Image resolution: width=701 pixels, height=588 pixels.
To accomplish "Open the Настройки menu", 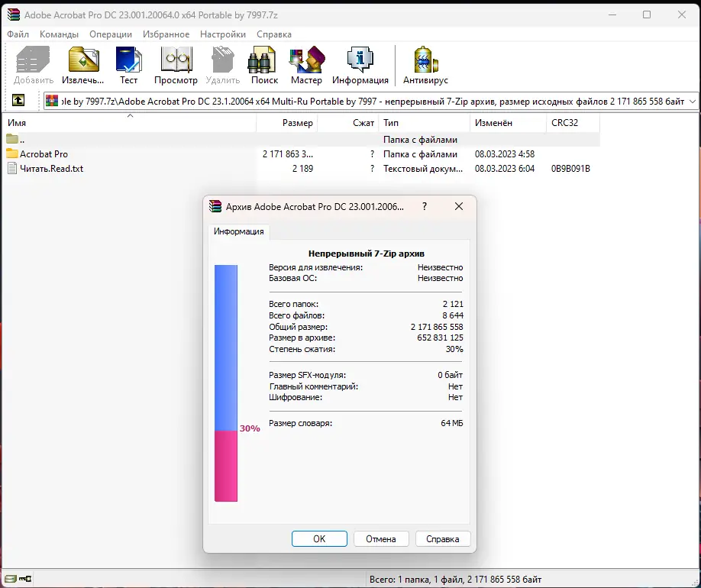I will pyautogui.click(x=222, y=34).
